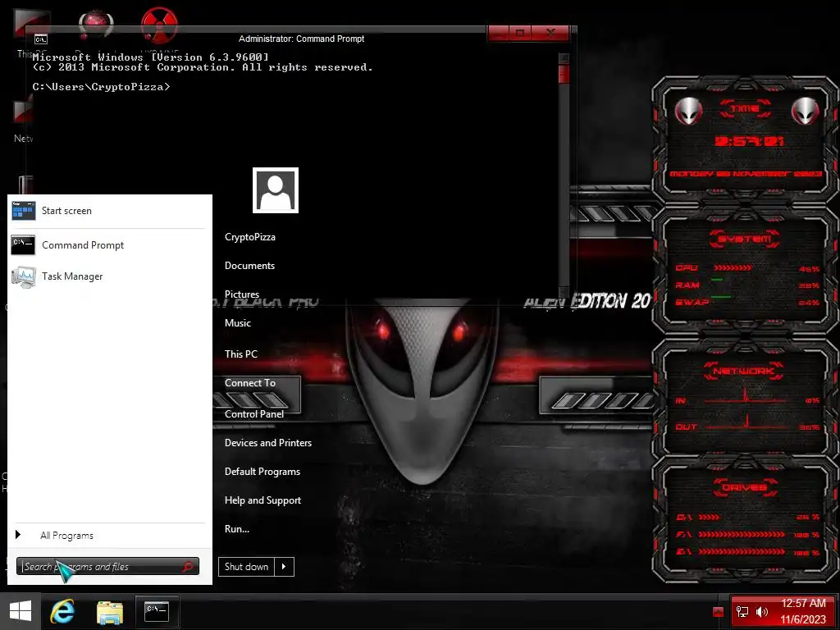Viewport: 840px width, 630px height.
Task: Click the RAM usage bar in SYSTEM widget
Action: (x=717, y=279)
